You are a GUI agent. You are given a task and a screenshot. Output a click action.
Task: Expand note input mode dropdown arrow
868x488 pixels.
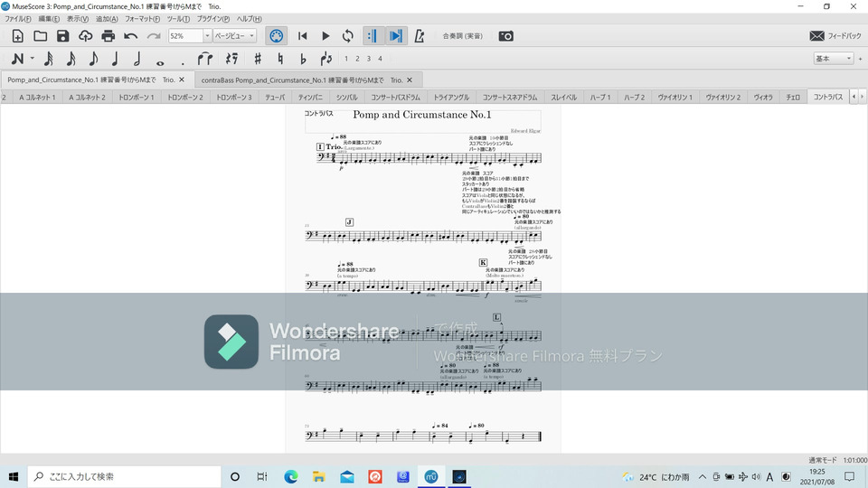(33, 59)
